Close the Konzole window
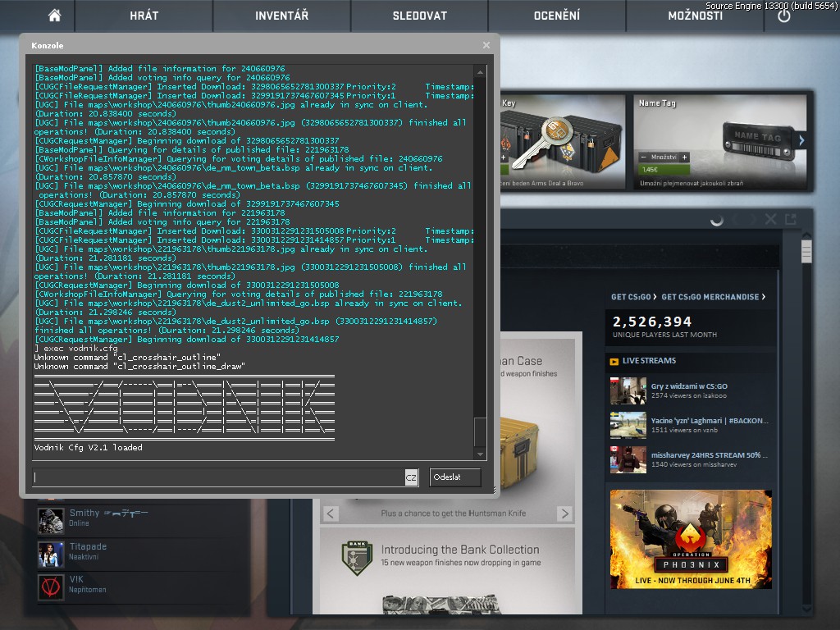Image resolution: width=840 pixels, height=630 pixels. [486, 45]
